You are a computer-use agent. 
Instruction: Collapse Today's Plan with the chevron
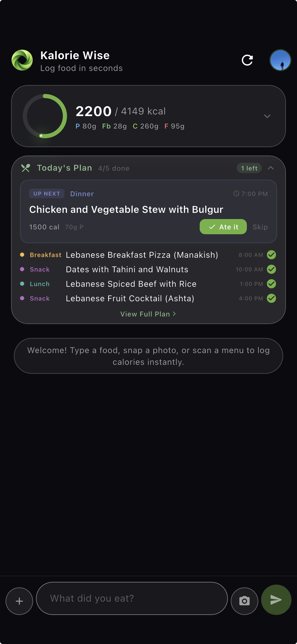[271, 168]
